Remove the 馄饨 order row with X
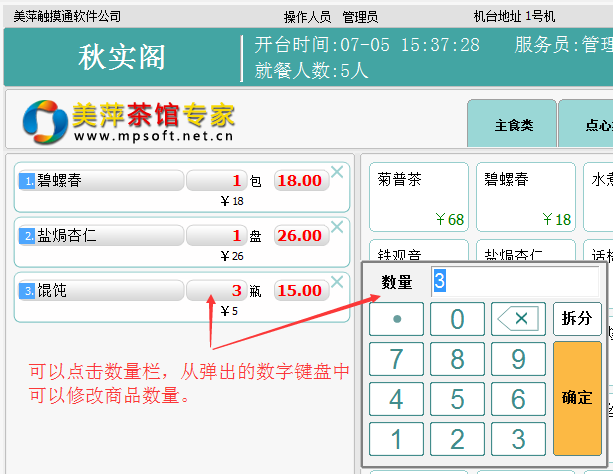 (337, 282)
